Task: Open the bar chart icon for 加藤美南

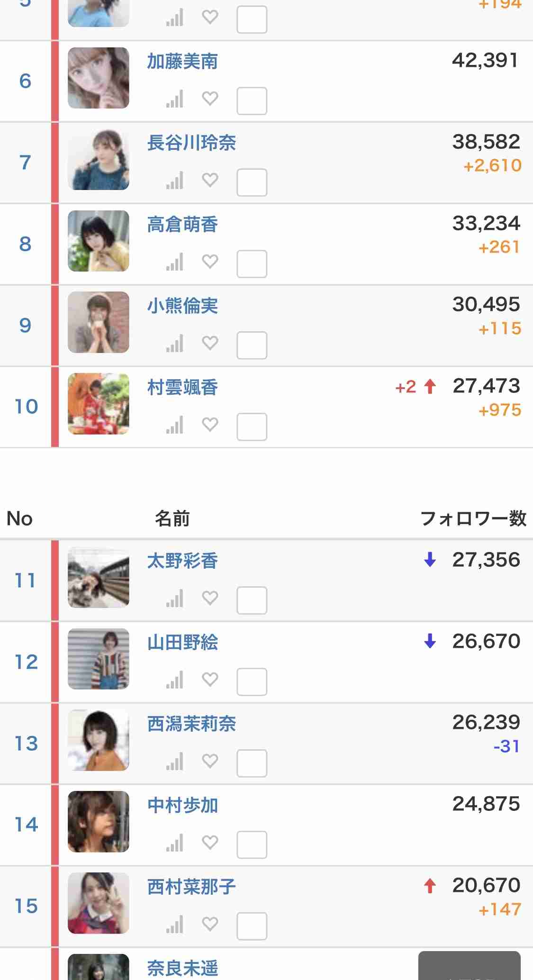Action: tap(175, 99)
